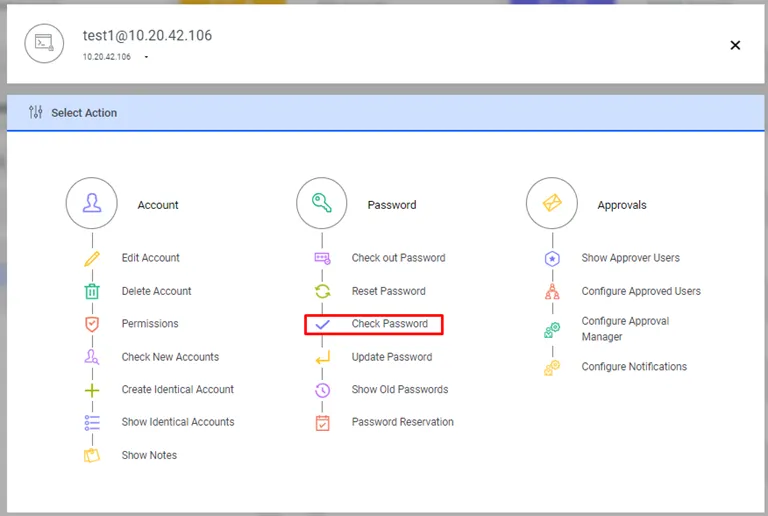
Task: Open Show Identical Accounts
Action: pyautogui.click(x=178, y=422)
